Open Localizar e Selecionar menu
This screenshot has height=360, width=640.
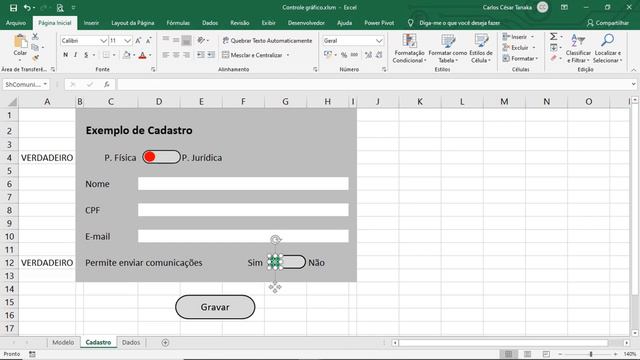607,49
